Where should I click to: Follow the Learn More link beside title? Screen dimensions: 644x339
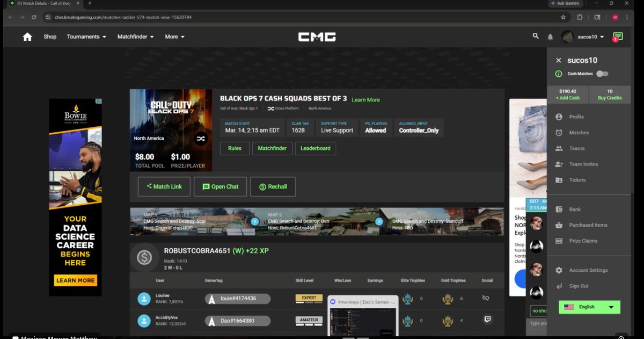point(365,100)
